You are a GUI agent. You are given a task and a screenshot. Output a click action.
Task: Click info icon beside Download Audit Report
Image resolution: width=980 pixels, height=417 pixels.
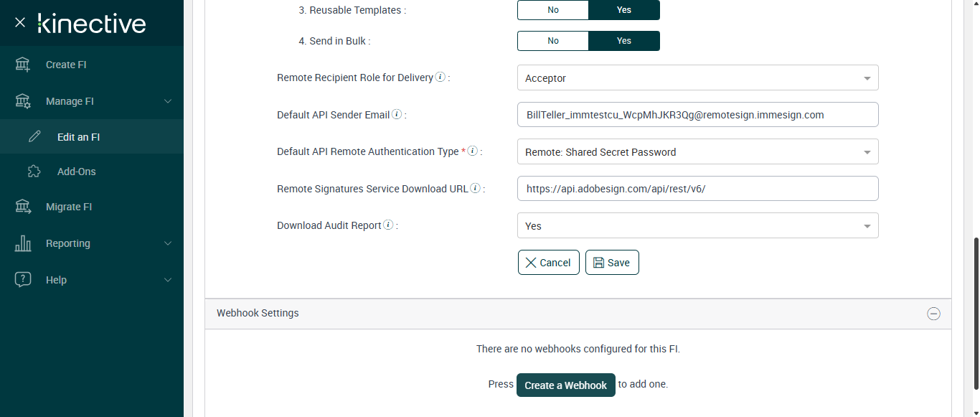pyautogui.click(x=388, y=225)
